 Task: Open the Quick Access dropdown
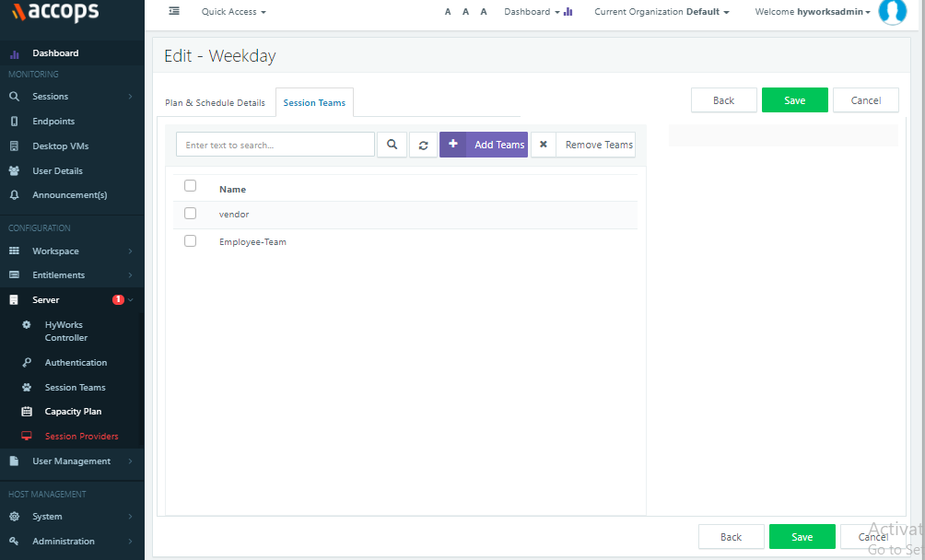click(x=233, y=12)
